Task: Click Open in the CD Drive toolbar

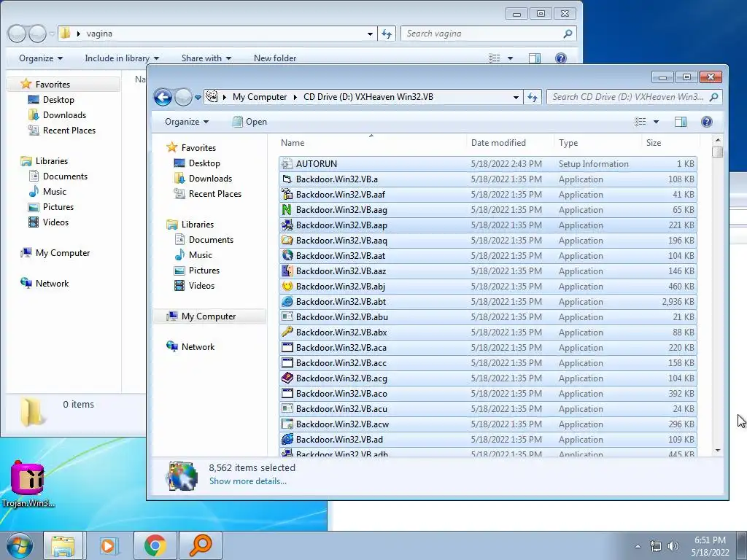Action: click(249, 122)
